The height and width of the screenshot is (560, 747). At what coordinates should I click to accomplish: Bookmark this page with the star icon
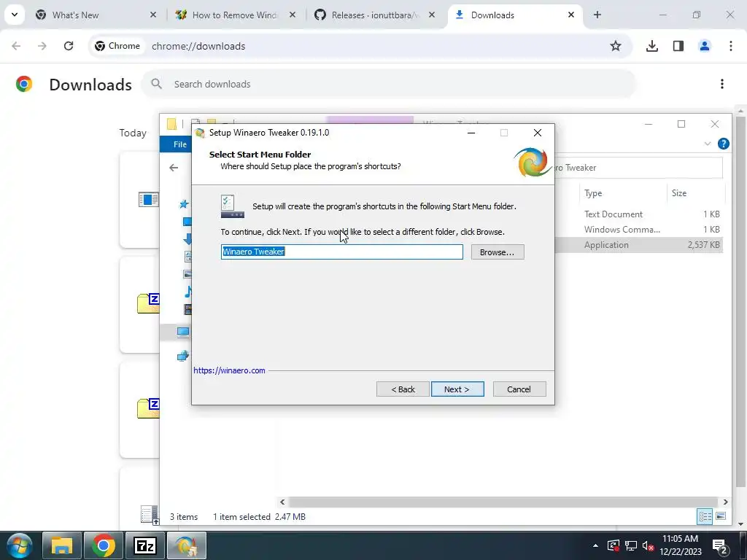(x=616, y=46)
